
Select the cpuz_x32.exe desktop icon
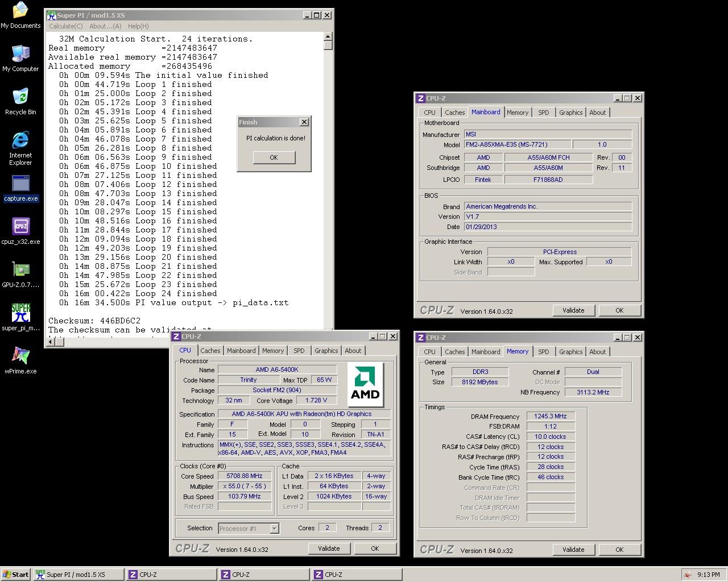[x=20, y=231]
